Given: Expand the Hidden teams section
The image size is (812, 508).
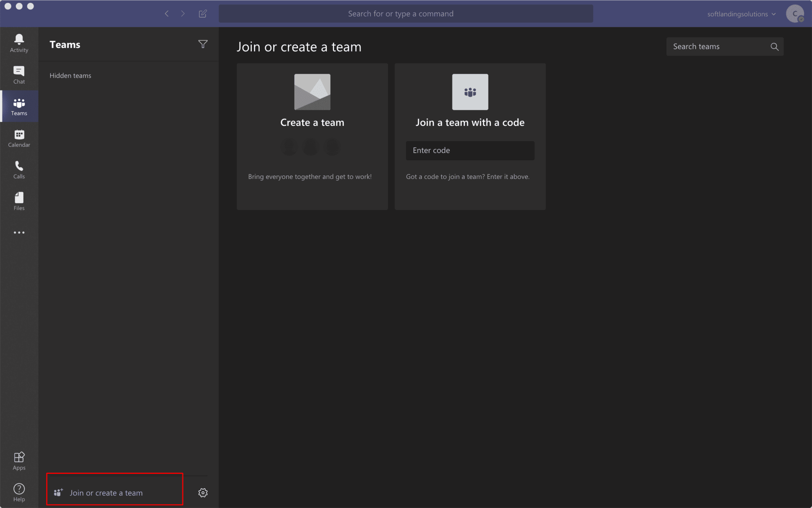Looking at the screenshot, I should (x=70, y=75).
